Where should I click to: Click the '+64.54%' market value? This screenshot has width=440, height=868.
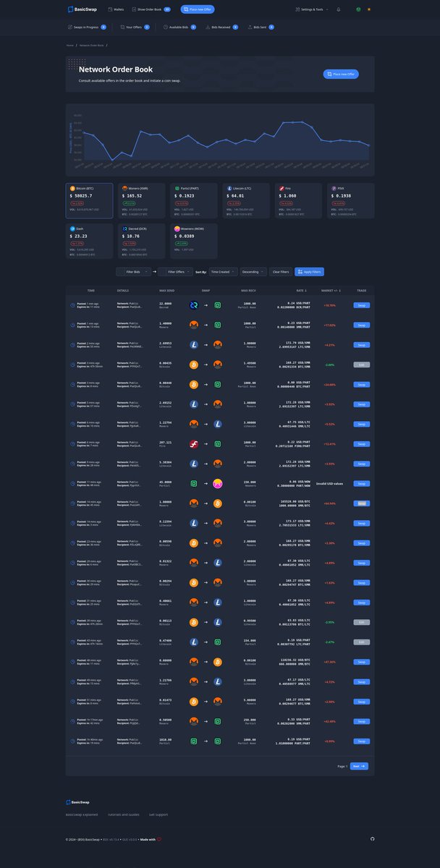click(330, 503)
